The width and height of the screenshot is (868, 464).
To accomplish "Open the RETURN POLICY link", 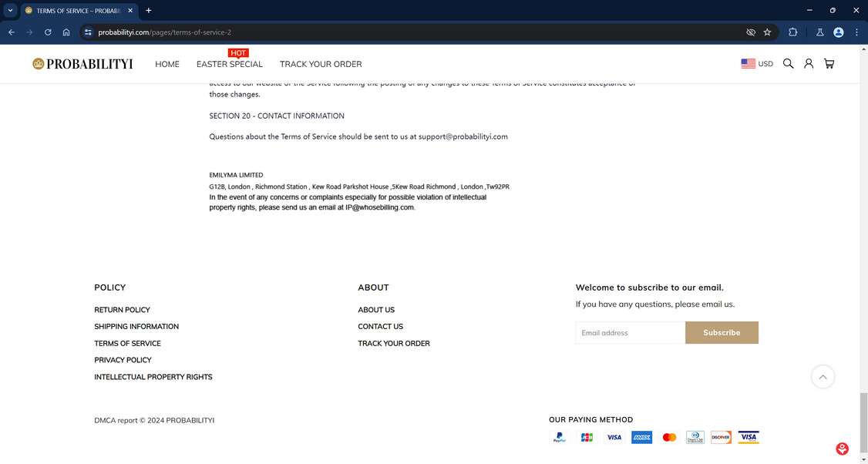I will 122,309.
